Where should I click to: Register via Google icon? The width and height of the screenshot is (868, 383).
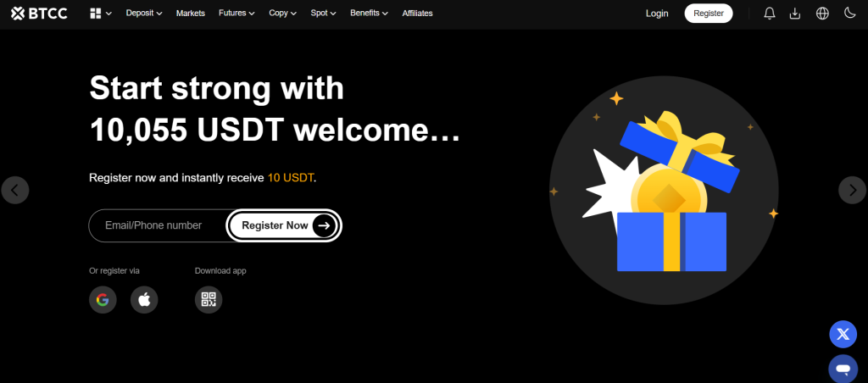tap(103, 300)
